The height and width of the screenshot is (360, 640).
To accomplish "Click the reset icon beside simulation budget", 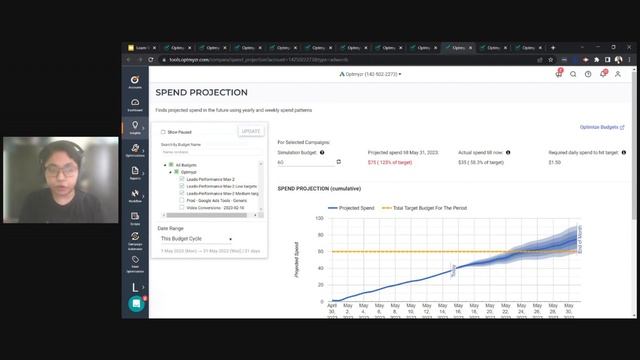I will click(x=338, y=162).
